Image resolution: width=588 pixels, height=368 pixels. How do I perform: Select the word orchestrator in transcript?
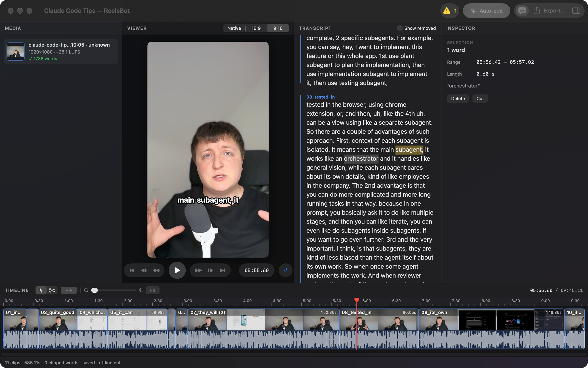(x=361, y=158)
